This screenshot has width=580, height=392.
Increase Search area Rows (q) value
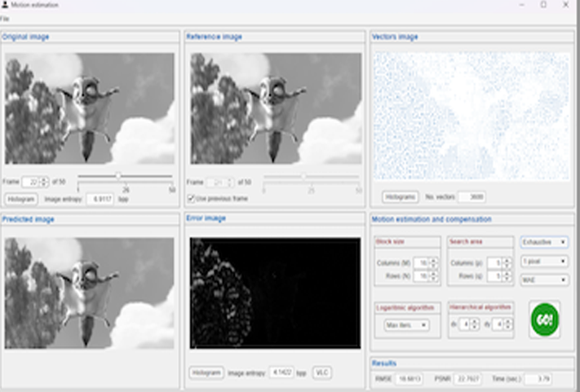click(x=507, y=274)
